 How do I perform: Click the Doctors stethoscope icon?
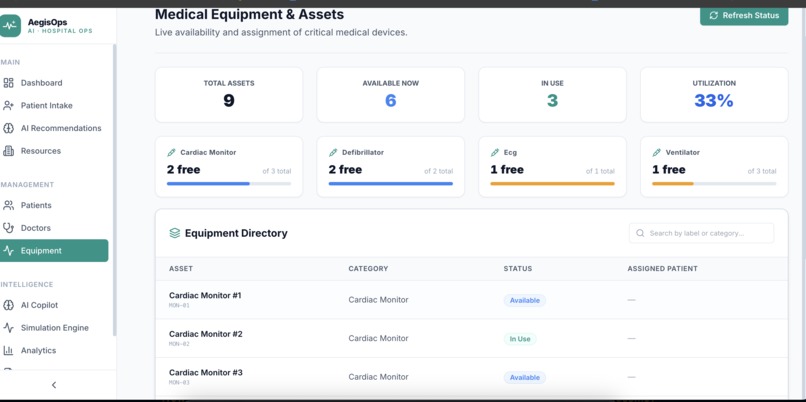point(8,228)
